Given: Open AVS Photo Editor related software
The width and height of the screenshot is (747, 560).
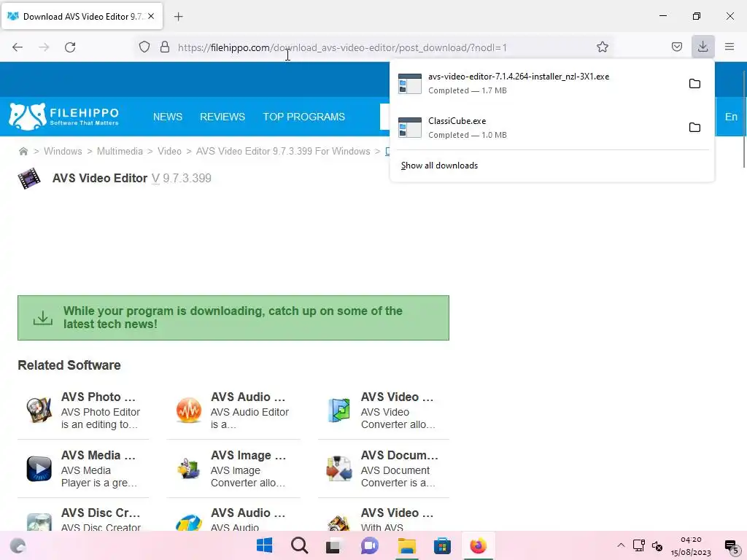Looking at the screenshot, I should click(98, 397).
